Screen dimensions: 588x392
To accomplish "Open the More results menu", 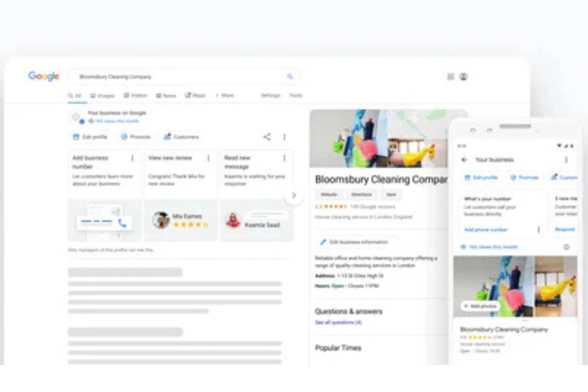I will pos(225,96).
